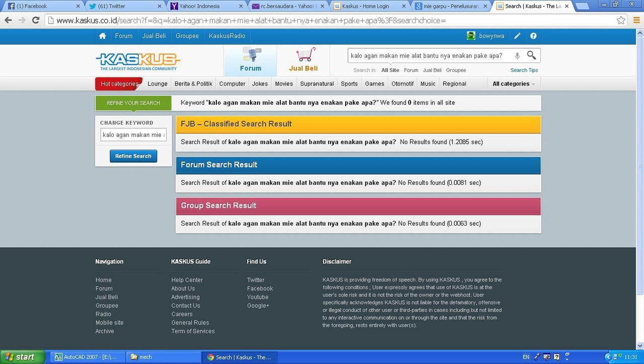644x364 pixels.
Task: Open the Otomotif category
Action: click(403, 84)
